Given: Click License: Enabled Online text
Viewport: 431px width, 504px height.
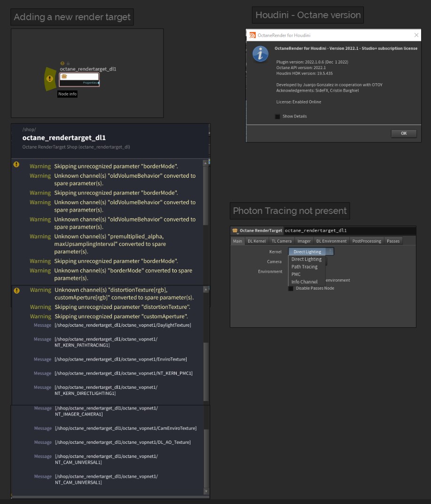Looking at the screenshot, I should click(x=298, y=102).
